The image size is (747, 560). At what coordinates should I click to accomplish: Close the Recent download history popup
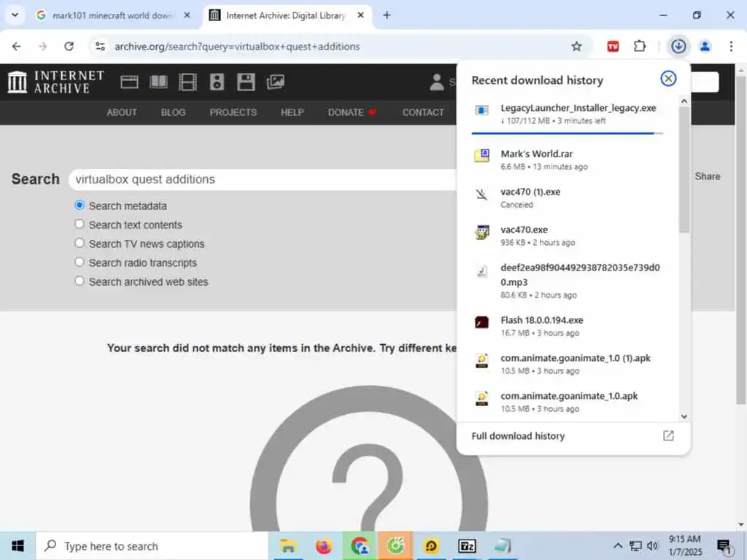668,79
